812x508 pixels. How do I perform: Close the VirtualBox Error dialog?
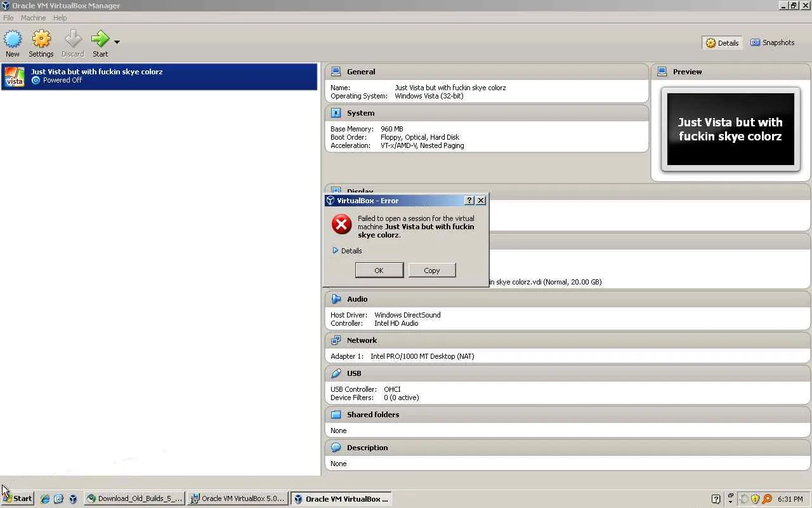(481, 201)
